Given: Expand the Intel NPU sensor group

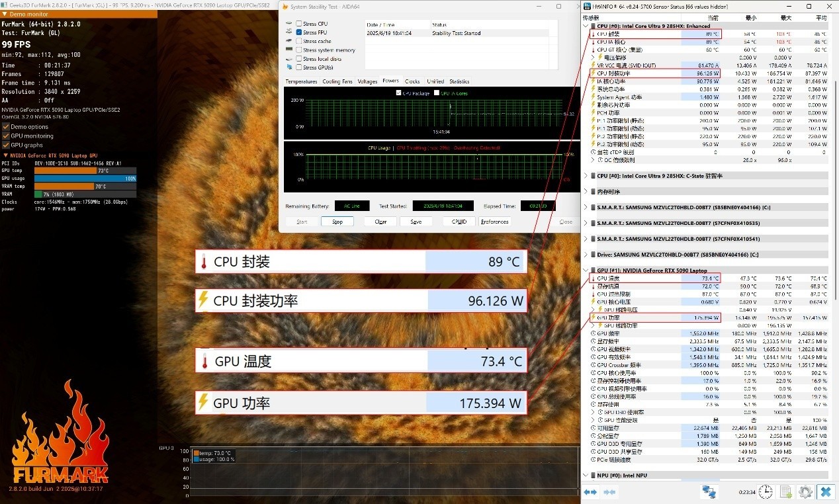Looking at the screenshot, I should [586, 475].
